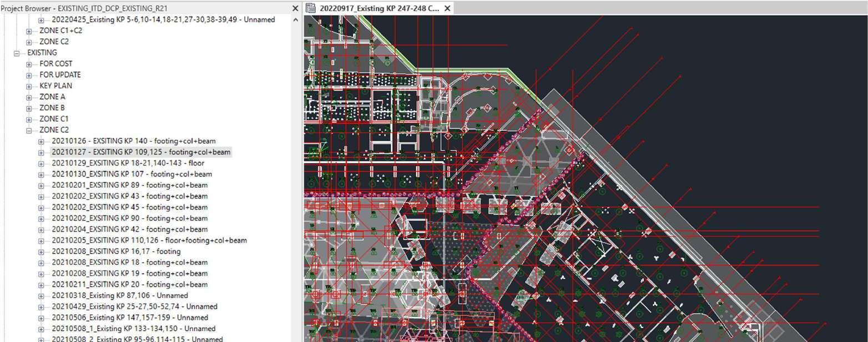Expand the FOR COST folder

coord(29,64)
